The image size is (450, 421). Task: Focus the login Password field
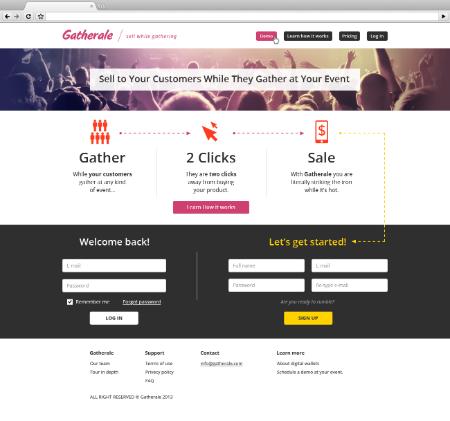pyautogui.click(x=114, y=286)
